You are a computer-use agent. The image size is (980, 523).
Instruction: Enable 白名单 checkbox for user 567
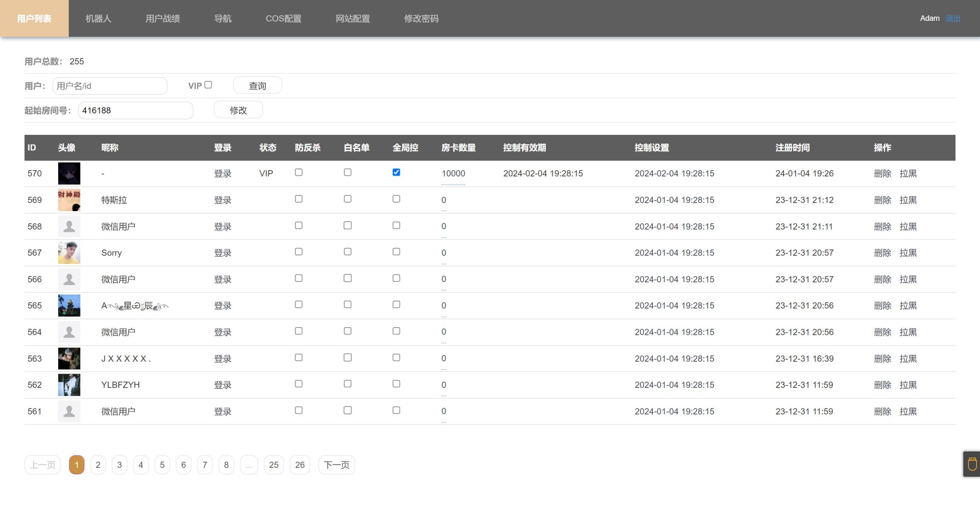pyautogui.click(x=348, y=252)
